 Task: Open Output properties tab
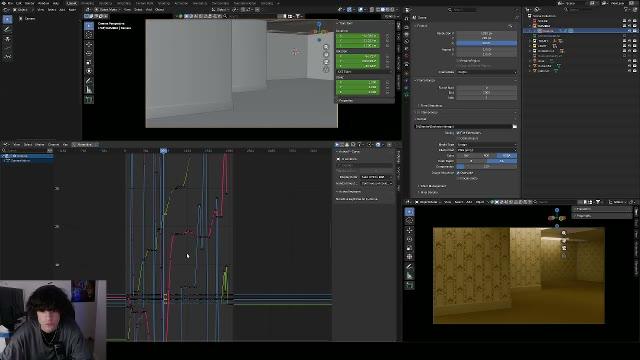[407, 34]
